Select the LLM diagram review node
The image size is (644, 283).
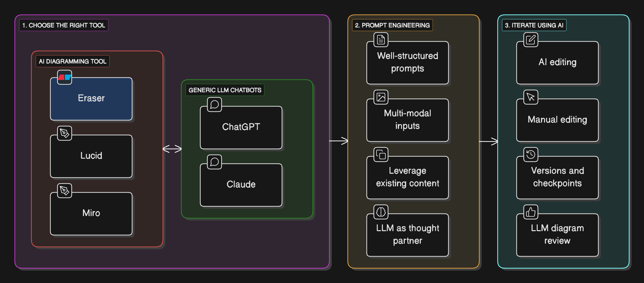558,235
